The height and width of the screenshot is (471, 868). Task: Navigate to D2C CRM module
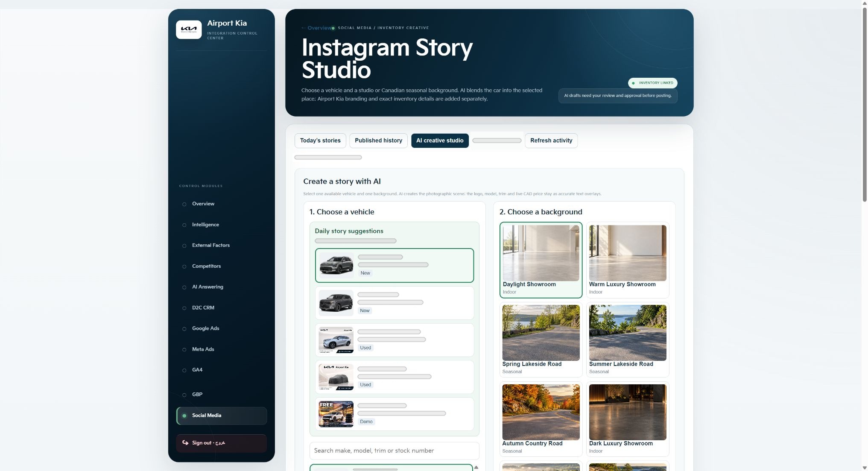pos(221,308)
